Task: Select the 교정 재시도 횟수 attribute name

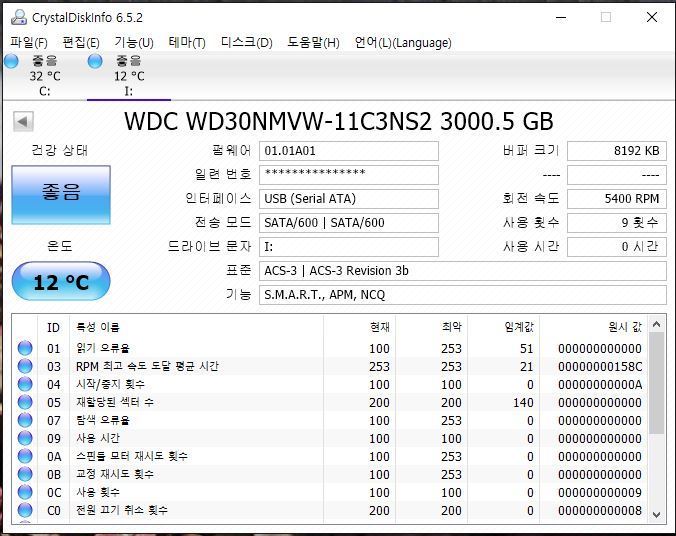Action: pyautogui.click(x=115, y=474)
